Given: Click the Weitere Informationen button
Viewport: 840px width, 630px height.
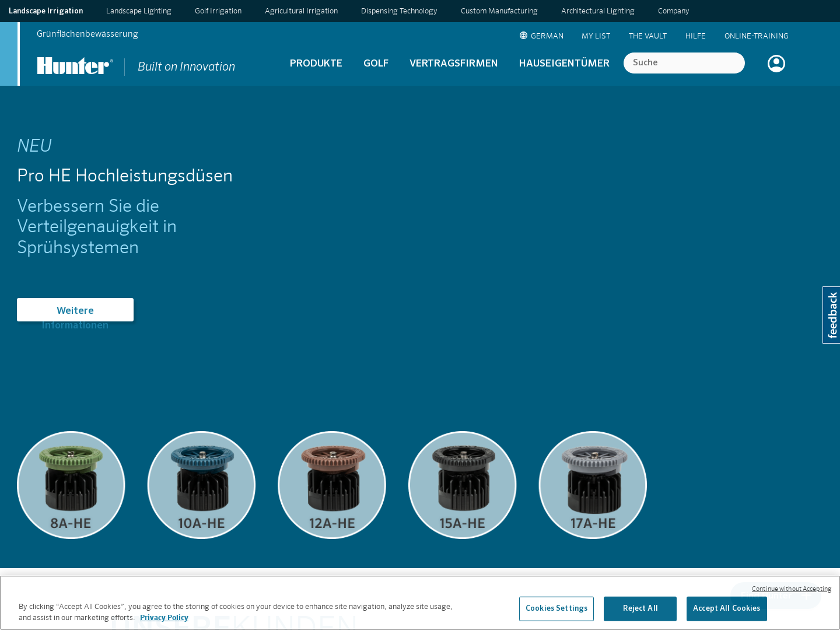Looking at the screenshot, I should 75,310.
